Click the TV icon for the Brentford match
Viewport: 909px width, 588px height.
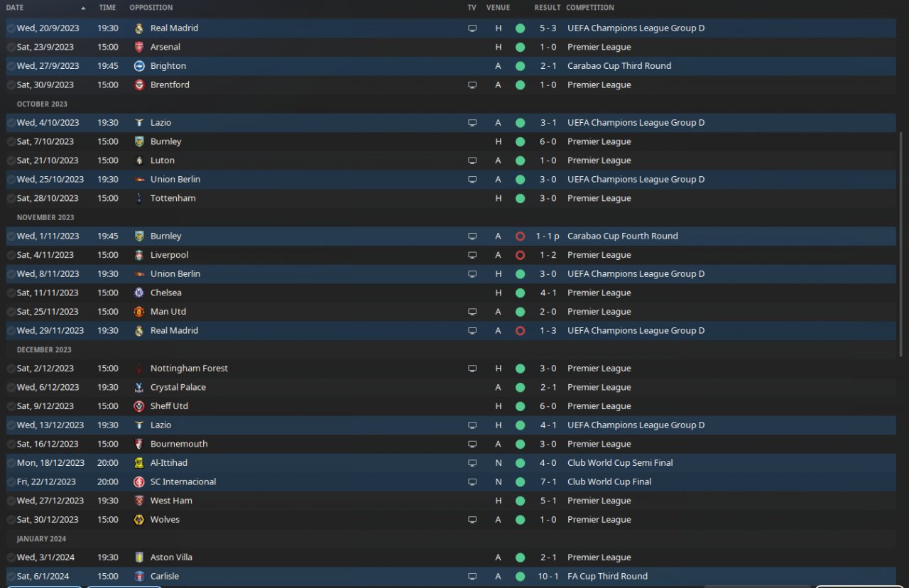point(472,85)
